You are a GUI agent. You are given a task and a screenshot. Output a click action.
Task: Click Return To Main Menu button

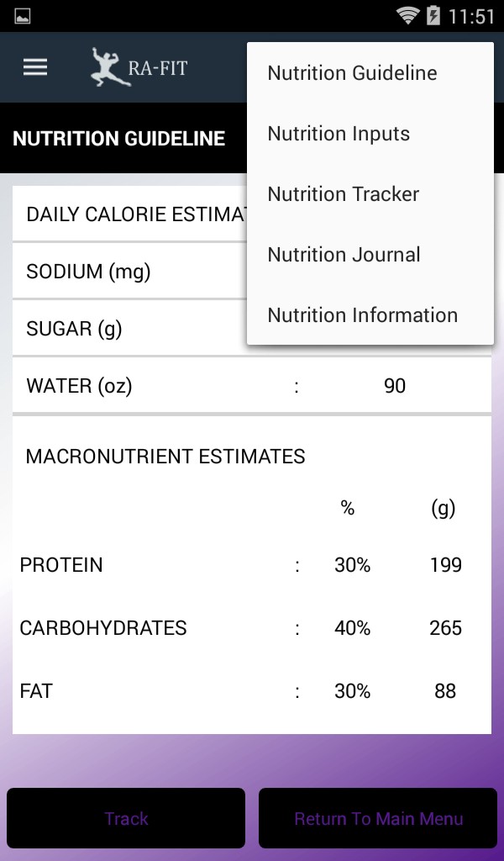click(378, 818)
